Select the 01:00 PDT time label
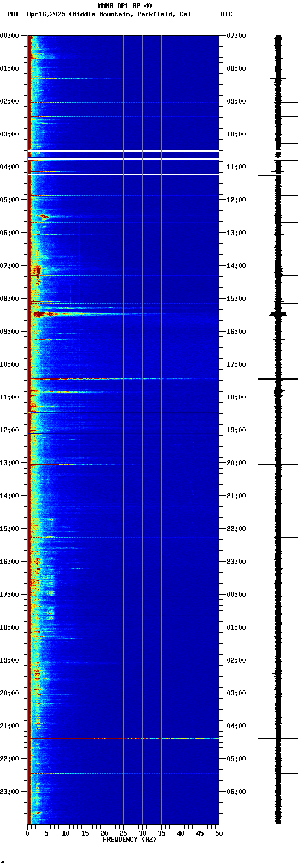The width and height of the screenshot is (302, 868). pos(9,68)
